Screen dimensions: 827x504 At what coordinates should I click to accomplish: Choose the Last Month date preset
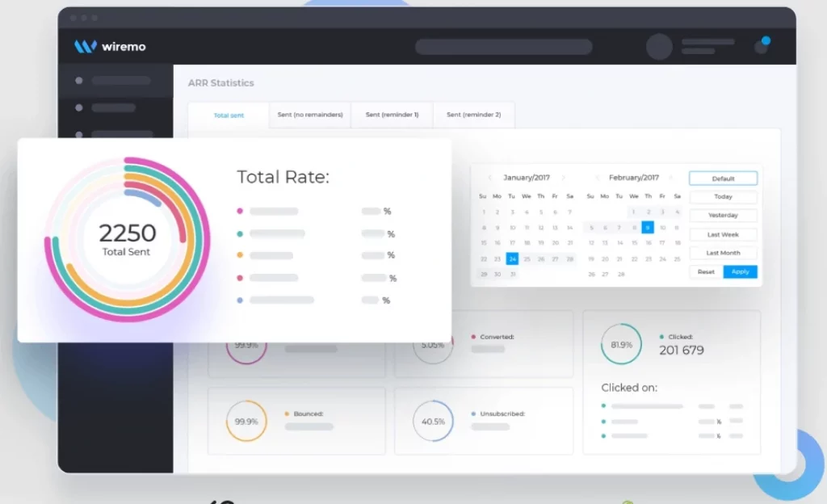722,253
